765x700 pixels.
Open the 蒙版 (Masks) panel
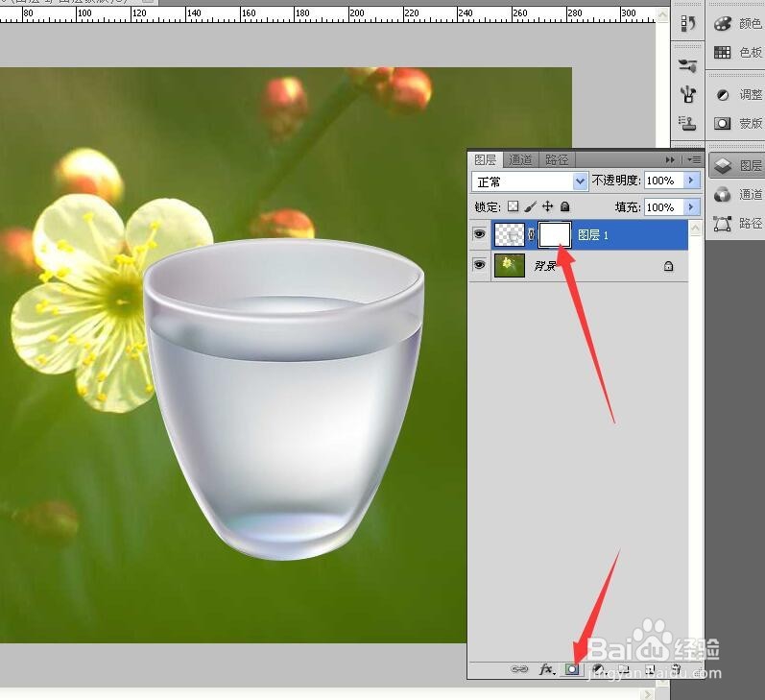pyautogui.click(x=737, y=123)
